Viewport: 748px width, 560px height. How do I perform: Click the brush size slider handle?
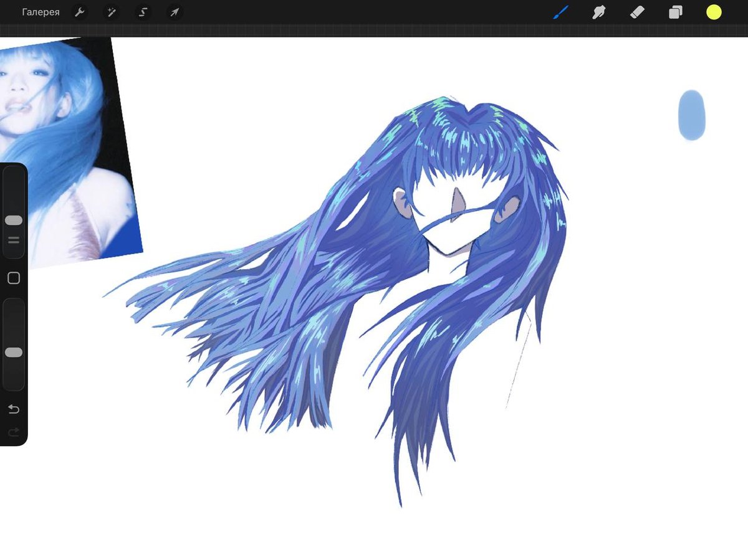(x=14, y=220)
